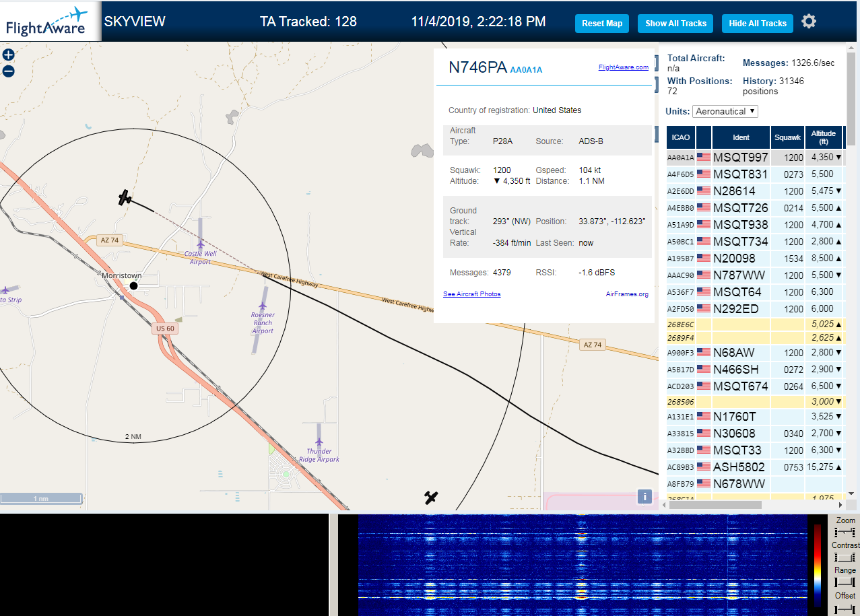Viewport: 860px width, 616px height.
Task: Select the MSQT726 aircraft row
Action: tap(754, 208)
